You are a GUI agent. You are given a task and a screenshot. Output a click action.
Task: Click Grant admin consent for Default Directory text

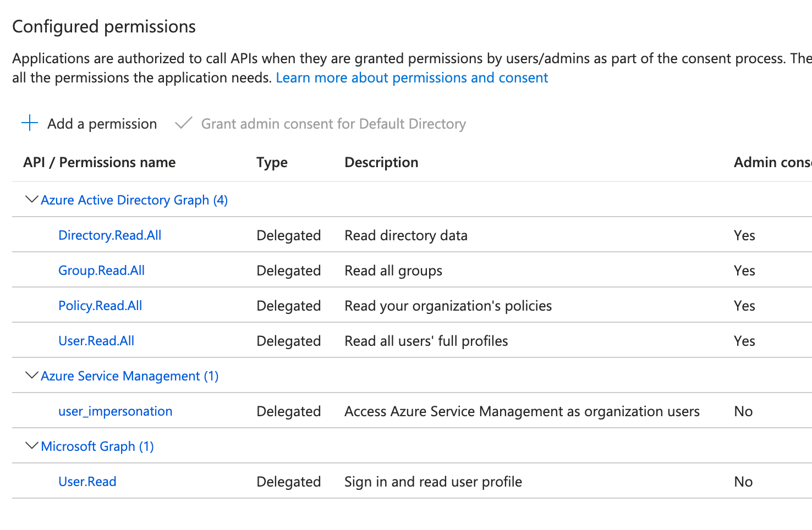point(333,124)
